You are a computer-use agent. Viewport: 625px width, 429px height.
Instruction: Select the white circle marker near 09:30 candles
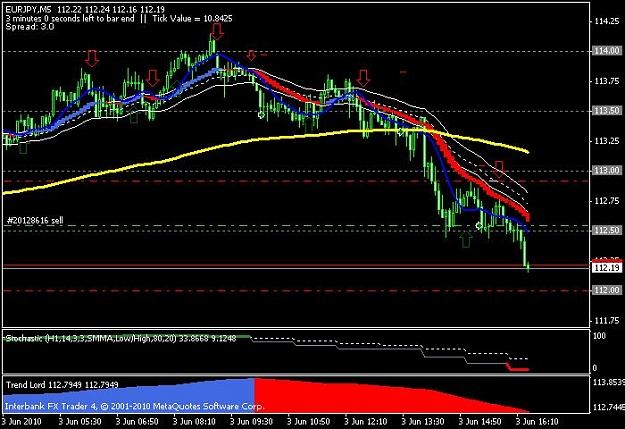pos(261,115)
